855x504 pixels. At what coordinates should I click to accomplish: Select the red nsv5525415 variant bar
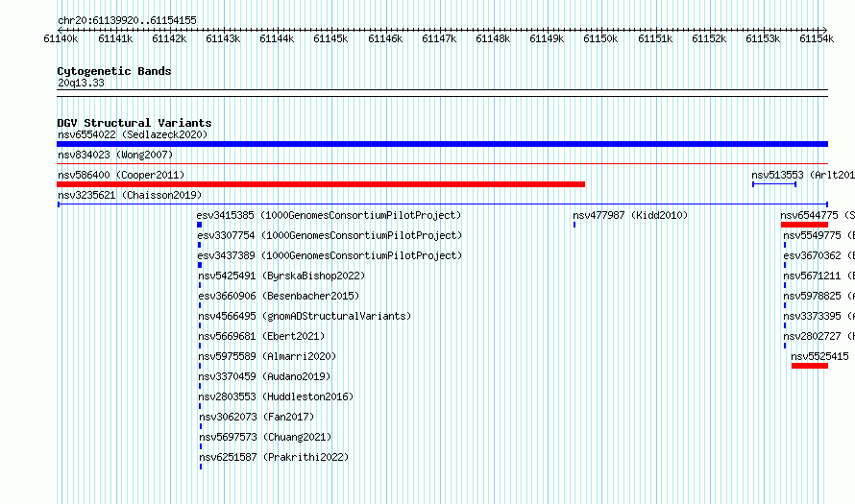point(810,366)
